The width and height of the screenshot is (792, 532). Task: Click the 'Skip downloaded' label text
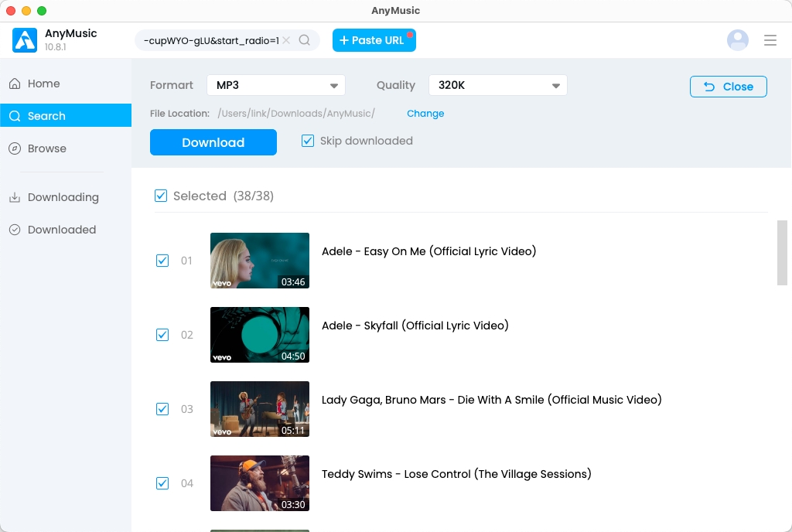pos(366,141)
